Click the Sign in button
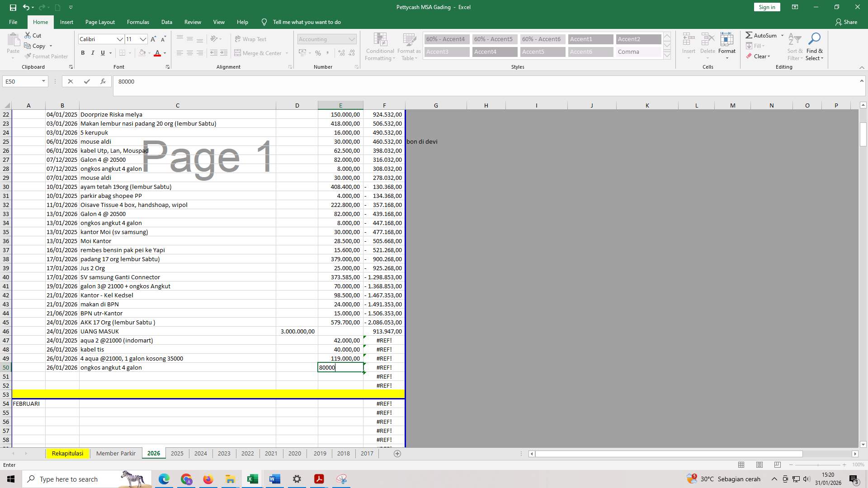Viewport: 868px width, 488px height. click(x=766, y=7)
